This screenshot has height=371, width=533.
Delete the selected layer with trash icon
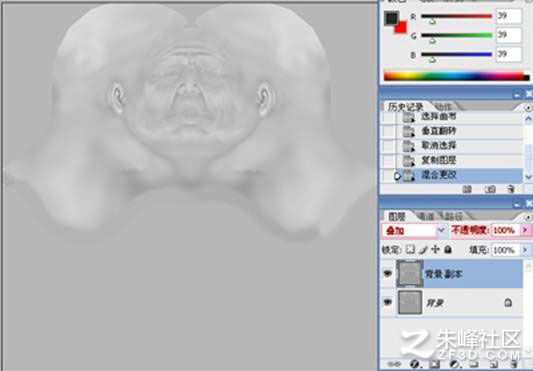(x=514, y=364)
